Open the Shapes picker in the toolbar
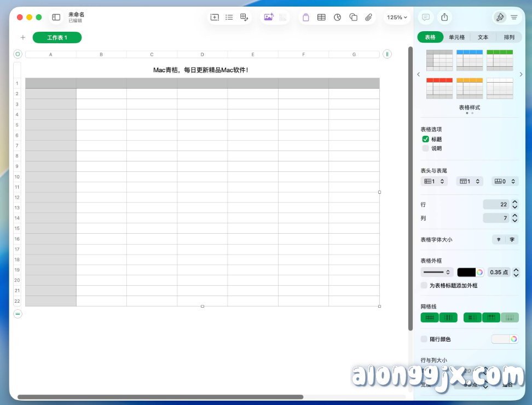The width and height of the screenshot is (532, 405). (x=352, y=17)
